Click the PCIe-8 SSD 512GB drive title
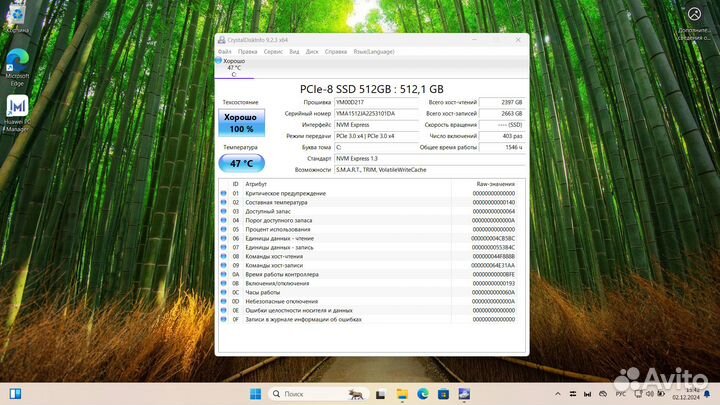 (x=371, y=89)
